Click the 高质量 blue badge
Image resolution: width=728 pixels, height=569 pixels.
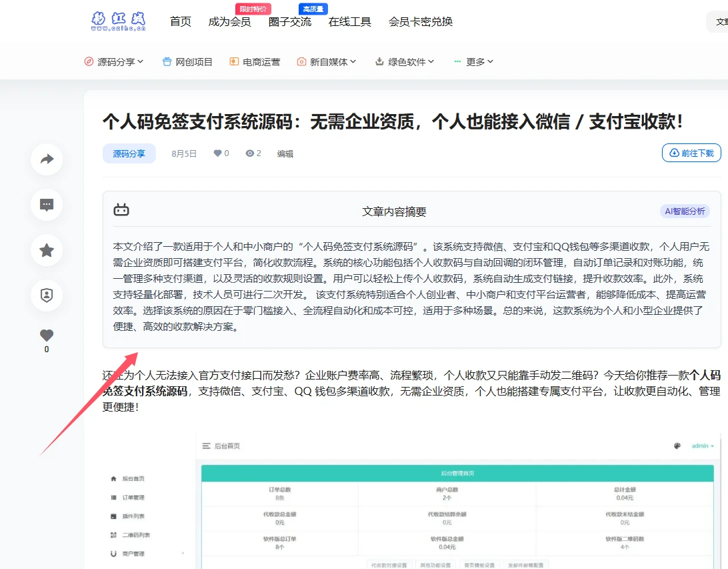(313, 9)
